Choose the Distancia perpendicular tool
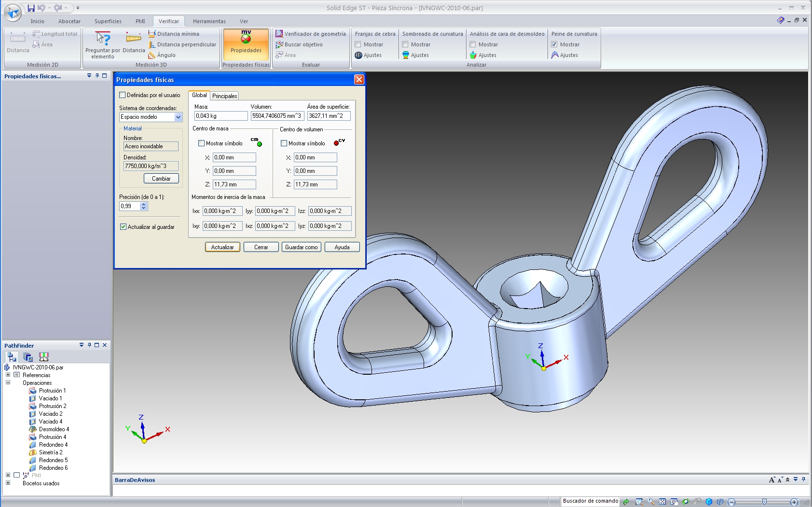Viewport: 812px width, 507px height. pos(182,44)
